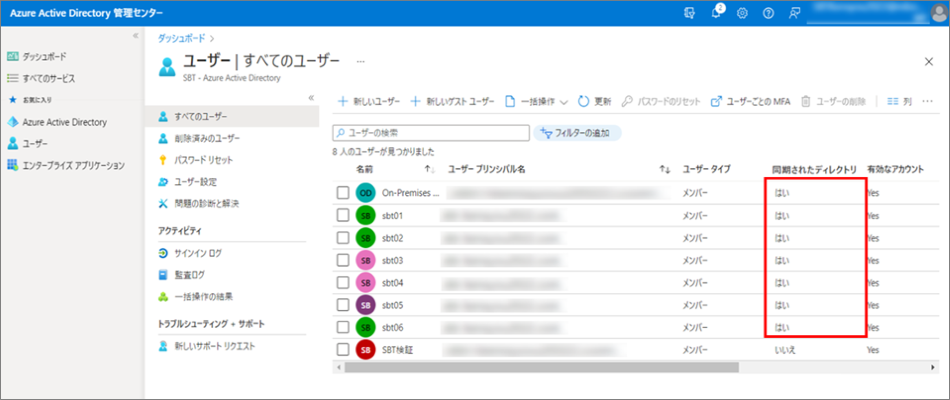
Task: Click the 監査ログ icon
Action: (x=162, y=275)
